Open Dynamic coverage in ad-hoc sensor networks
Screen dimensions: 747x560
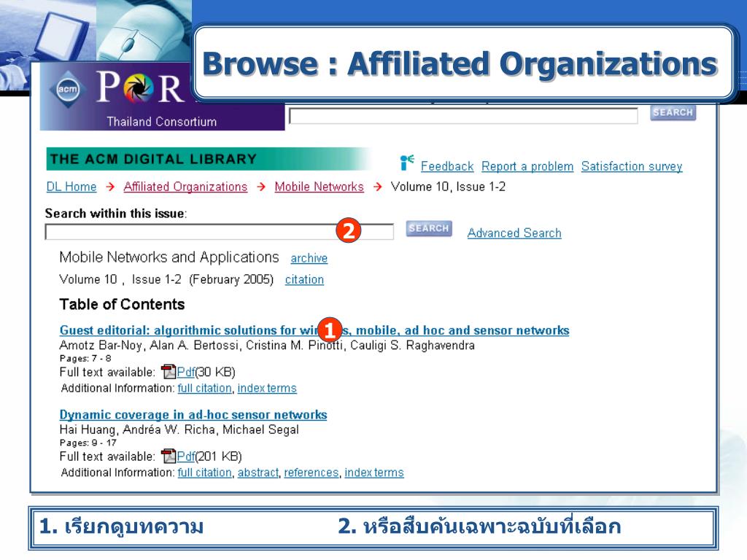[193, 415]
